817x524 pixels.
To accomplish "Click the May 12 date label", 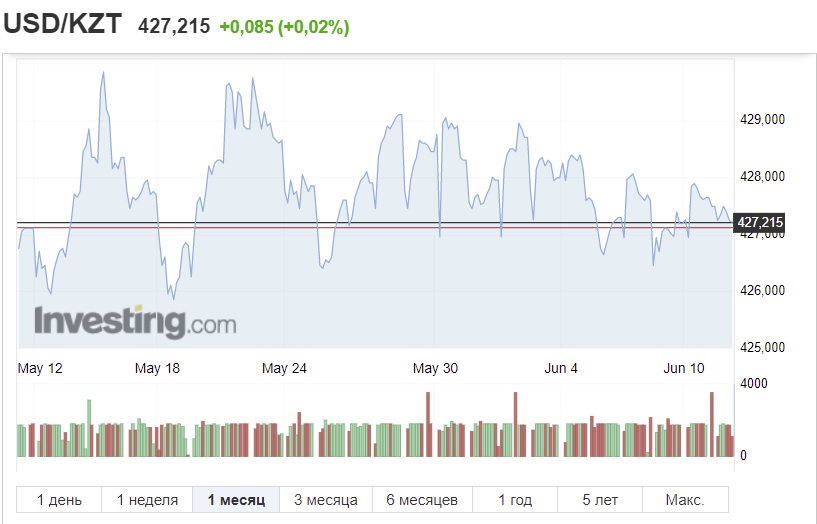I will coord(40,368).
